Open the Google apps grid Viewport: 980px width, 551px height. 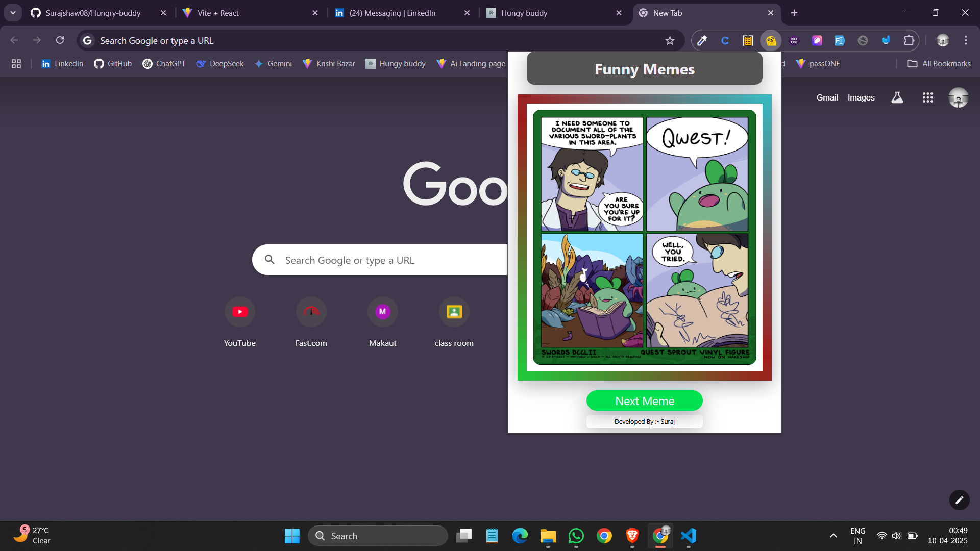click(927, 97)
